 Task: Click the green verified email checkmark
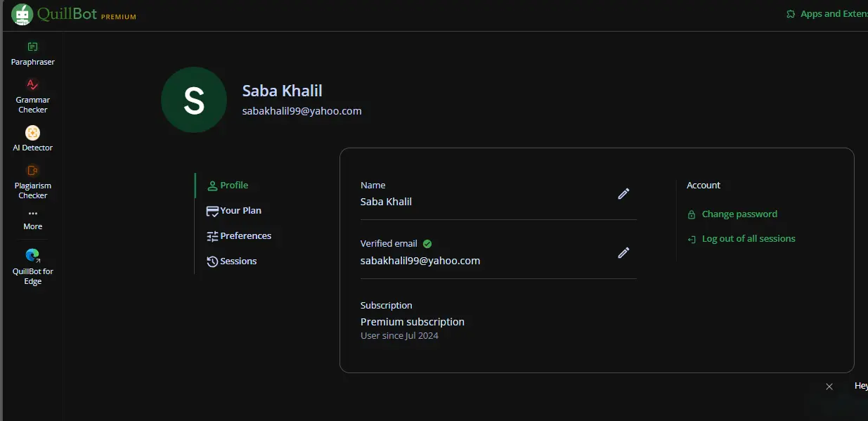[427, 244]
